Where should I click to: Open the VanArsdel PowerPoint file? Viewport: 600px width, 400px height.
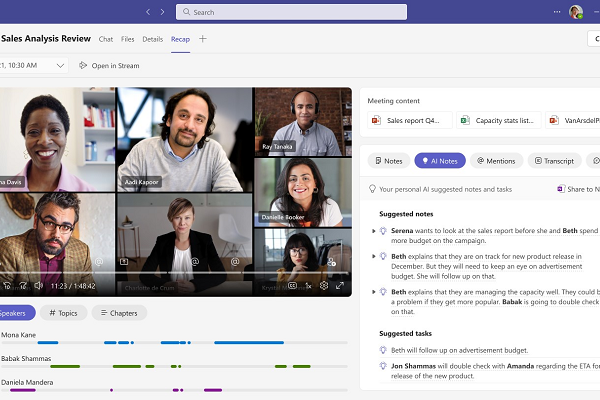(x=573, y=121)
